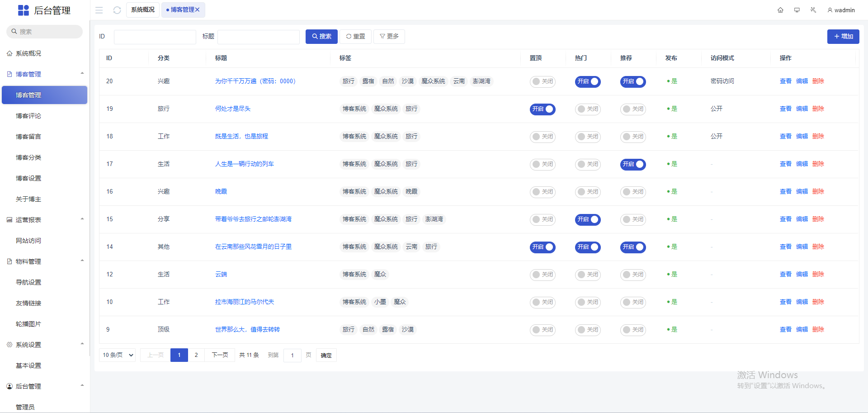Open post link 何处才是尽头
The image size is (868, 413).
coord(233,109)
